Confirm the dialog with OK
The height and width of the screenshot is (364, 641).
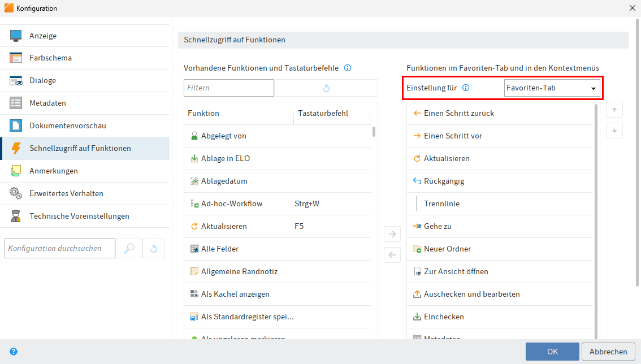click(552, 352)
